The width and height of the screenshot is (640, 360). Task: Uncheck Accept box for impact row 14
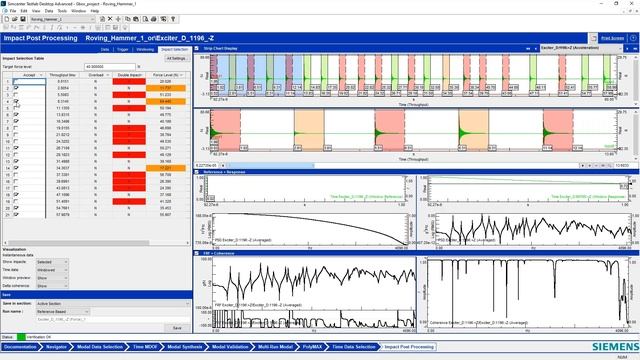pyautogui.click(x=16, y=168)
